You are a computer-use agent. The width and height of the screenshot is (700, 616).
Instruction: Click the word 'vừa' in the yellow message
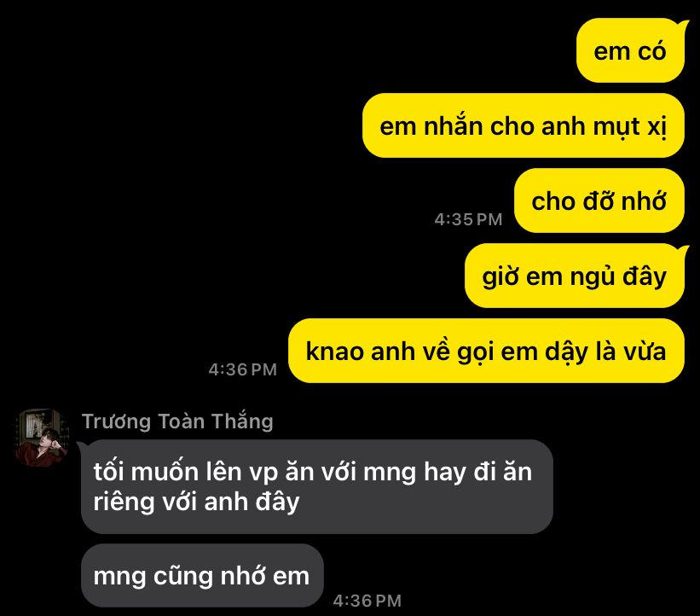click(x=645, y=352)
